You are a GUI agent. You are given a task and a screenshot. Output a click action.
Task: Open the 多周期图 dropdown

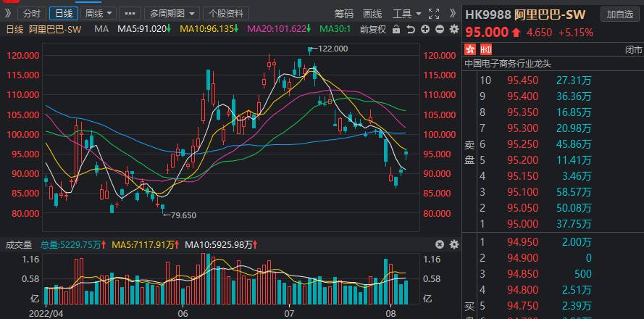(x=172, y=14)
